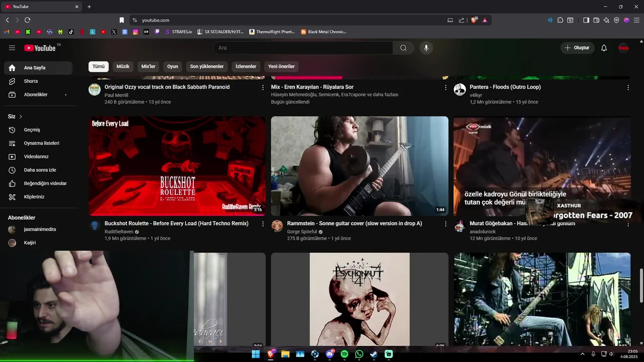The width and height of the screenshot is (644, 362).
Task: Open the Kaijiri subscription channel
Action: pos(38,243)
